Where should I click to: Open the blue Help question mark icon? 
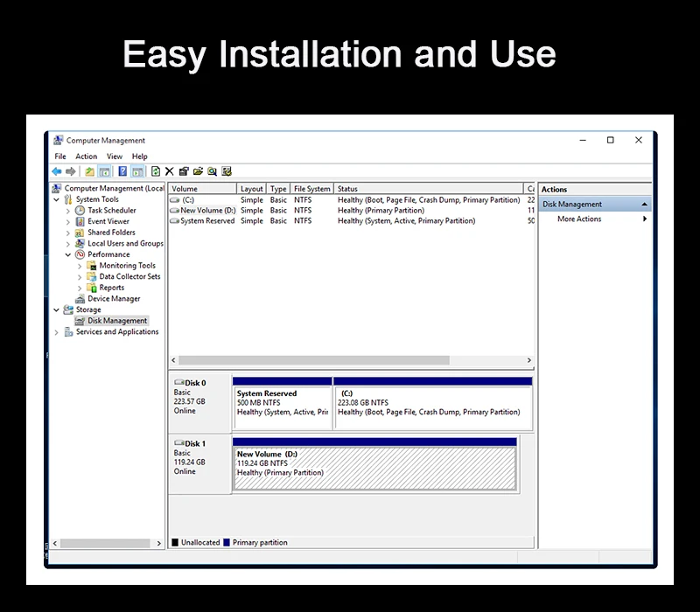pos(122,171)
